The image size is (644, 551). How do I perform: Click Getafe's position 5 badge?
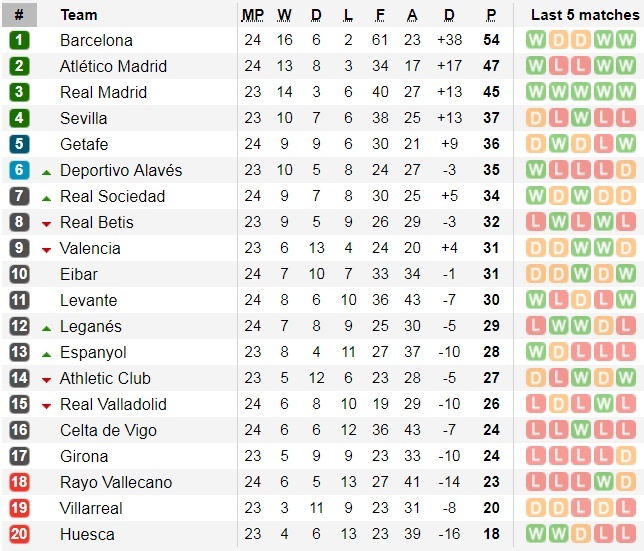click(x=19, y=144)
